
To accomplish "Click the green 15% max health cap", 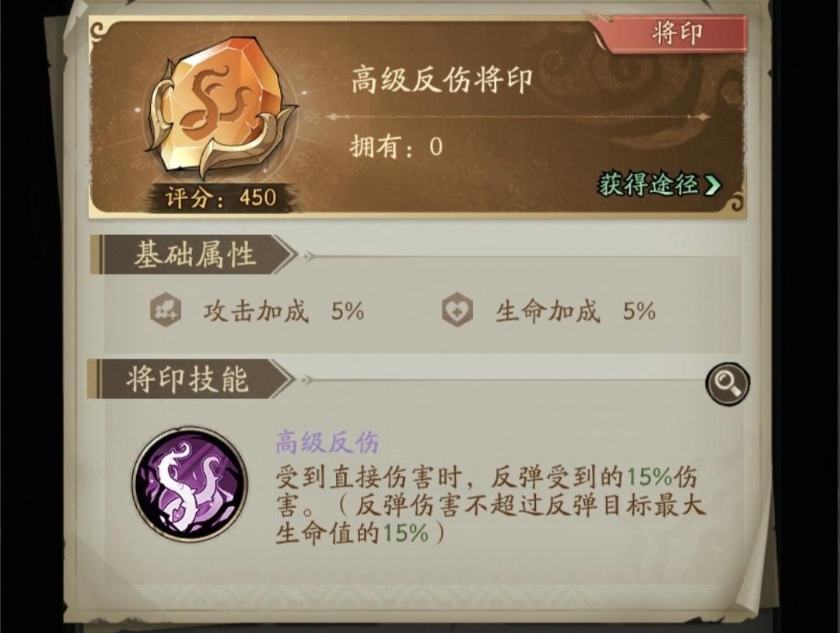I will [405, 533].
